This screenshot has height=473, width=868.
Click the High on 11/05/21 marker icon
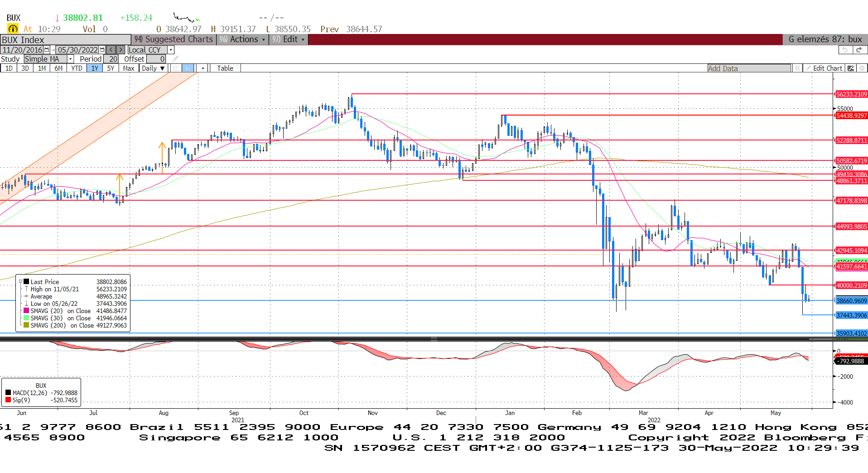(26, 289)
